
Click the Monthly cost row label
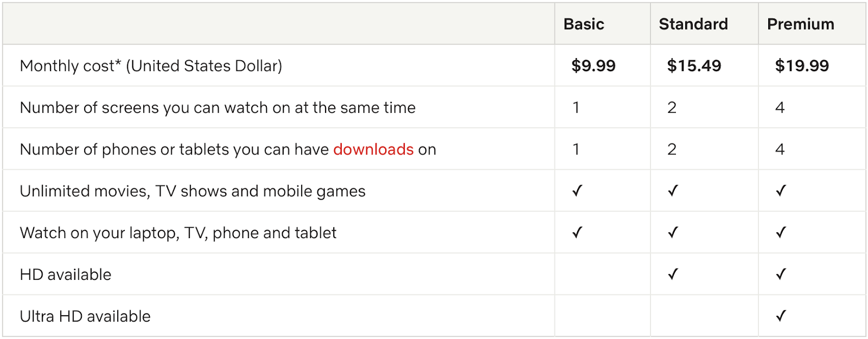click(151, 66)
